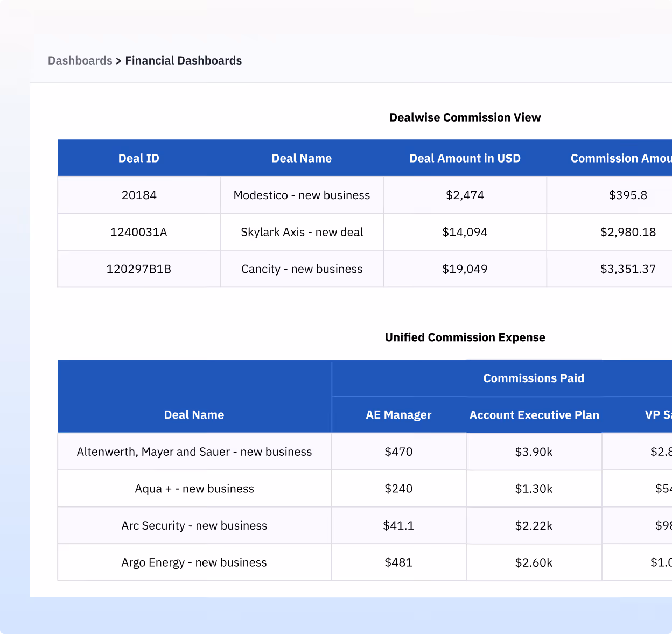Click the $3,351.37 commission value

[x=628, y=269]
